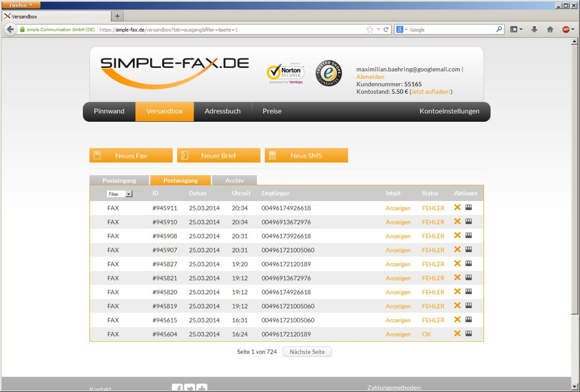Open the Firefox downloads arrow icon
The width and height of the screenshot is (580, 392).
coord(534,29)
